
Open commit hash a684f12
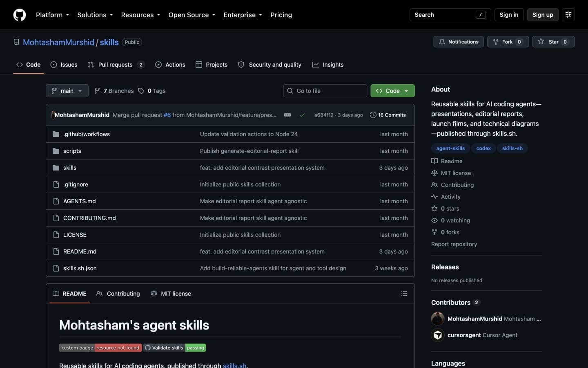pos(324,115)
